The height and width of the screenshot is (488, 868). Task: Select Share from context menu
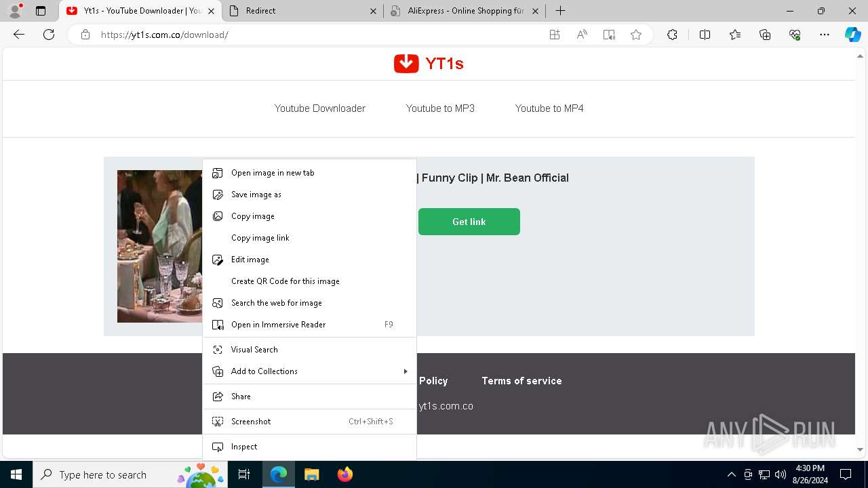click(x=309, y=396)
